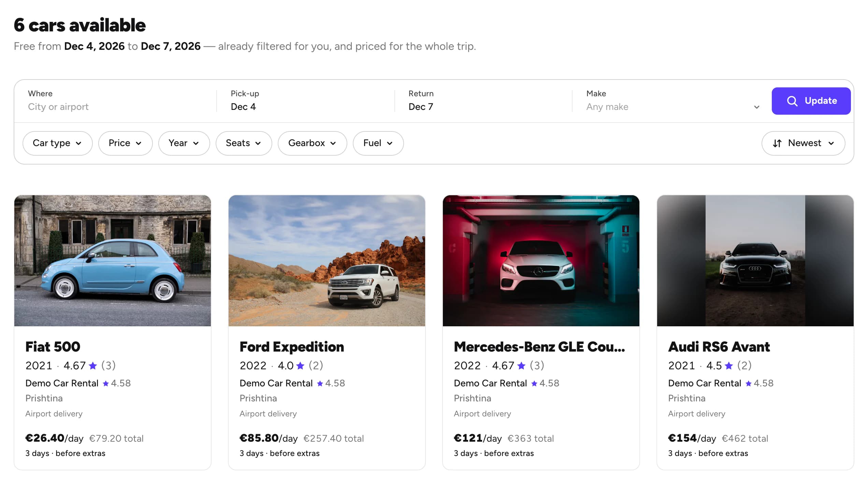Click the Fiat 500 title
The width and height of the screenshot is (868, 484).
tap(53, 347)
